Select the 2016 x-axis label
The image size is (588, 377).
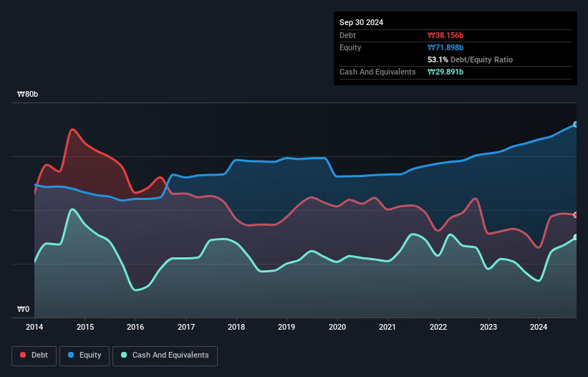(135, 327)
